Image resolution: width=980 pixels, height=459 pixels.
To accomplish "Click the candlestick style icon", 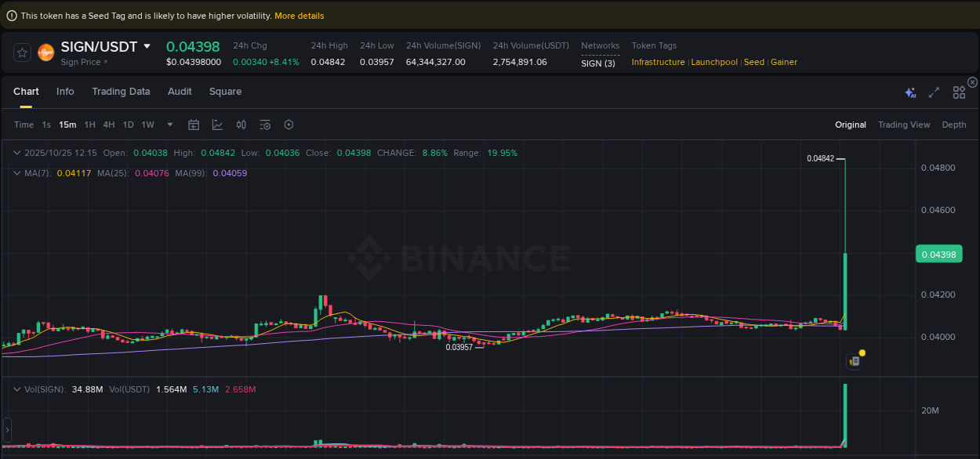I will coord(241,125).
